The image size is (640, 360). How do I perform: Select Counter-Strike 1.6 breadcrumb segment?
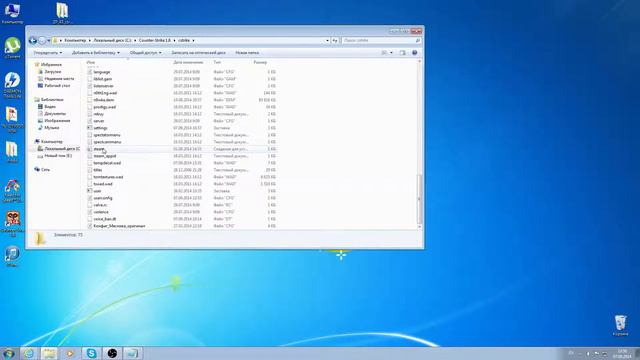[x=155, y=40]
